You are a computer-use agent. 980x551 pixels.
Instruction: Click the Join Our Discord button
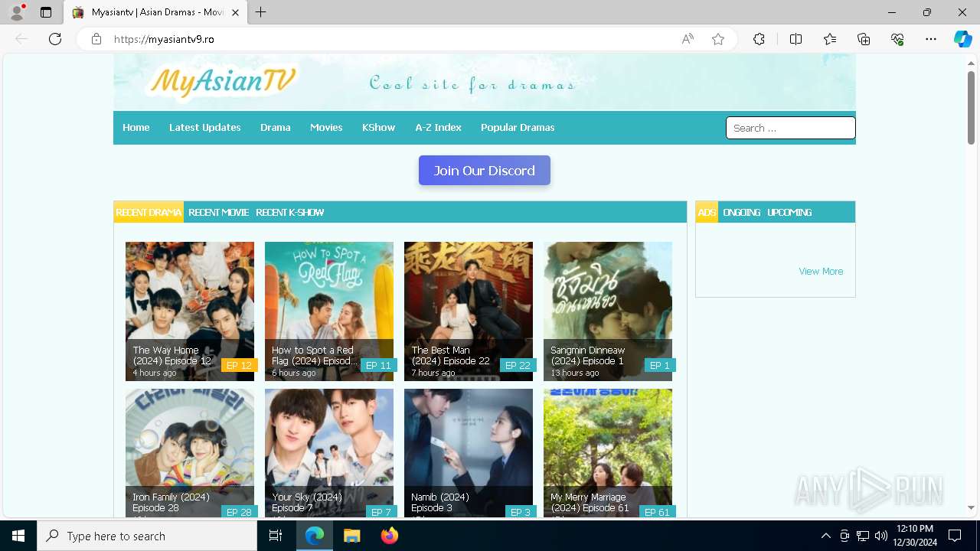coord(485,171)
